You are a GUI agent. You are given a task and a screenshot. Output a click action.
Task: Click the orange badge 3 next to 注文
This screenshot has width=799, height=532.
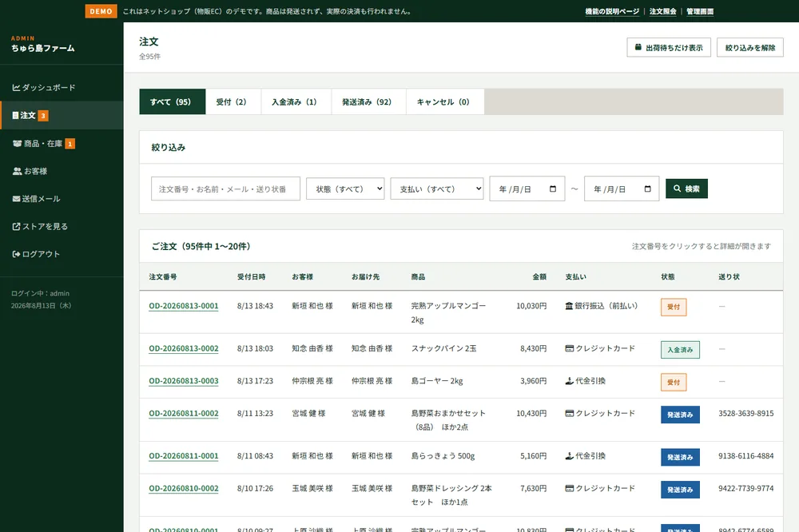tap(43, 116)
